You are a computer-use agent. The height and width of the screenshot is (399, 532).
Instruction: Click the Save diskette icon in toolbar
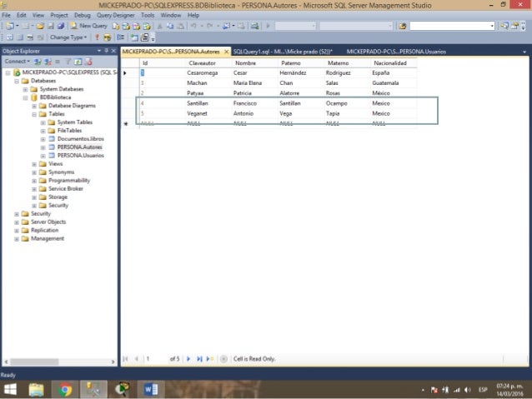pyautogui.click(x=51, y=26)
